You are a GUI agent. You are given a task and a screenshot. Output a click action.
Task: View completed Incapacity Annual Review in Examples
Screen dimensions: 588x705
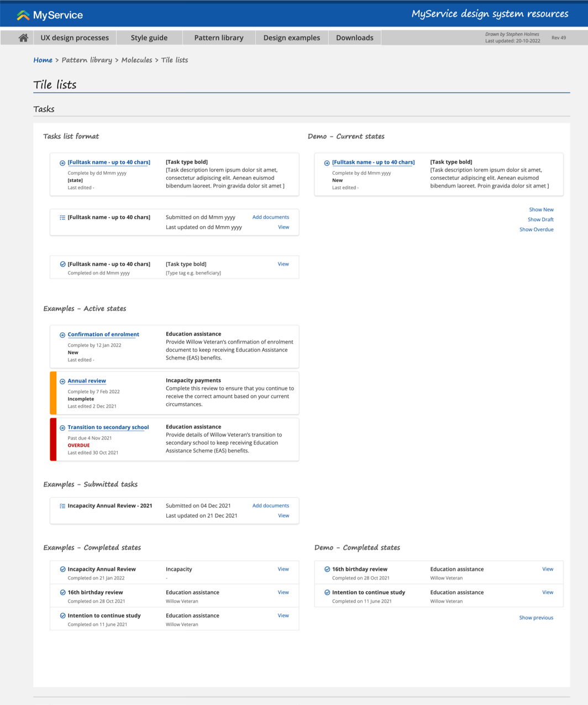click(283, 569)
